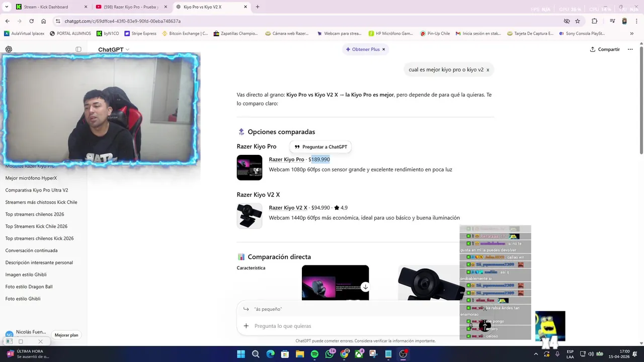This screenshot has height=362, width=644.
Task: Click the ChatGPT logo icon in sidebar
Action: tap(9, 49)
